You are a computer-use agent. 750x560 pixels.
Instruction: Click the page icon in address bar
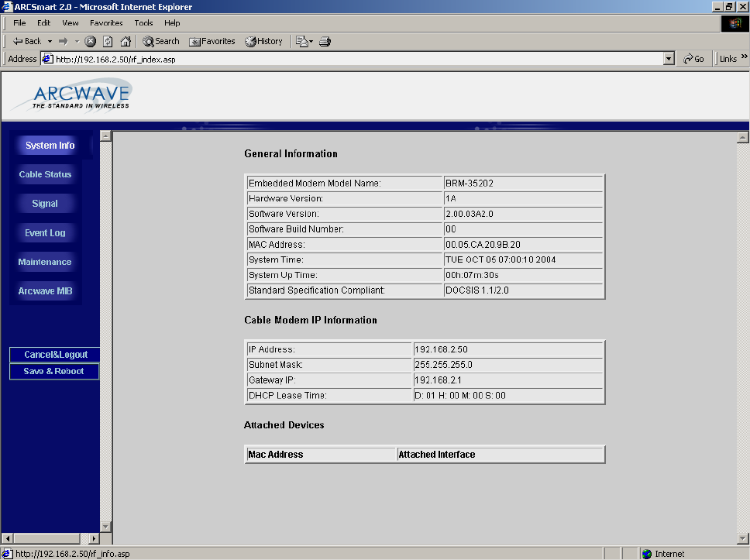[x=47, y=59]
